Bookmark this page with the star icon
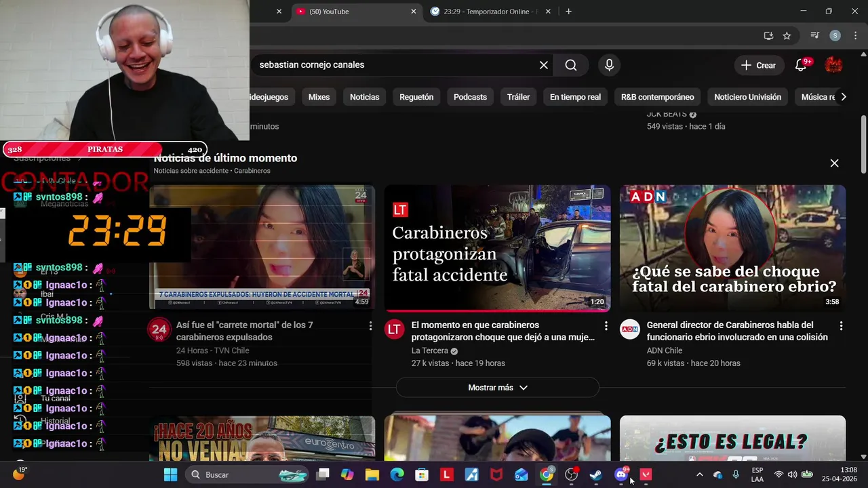This screenshot has height=488, width=868. click(x=787, y=36)
